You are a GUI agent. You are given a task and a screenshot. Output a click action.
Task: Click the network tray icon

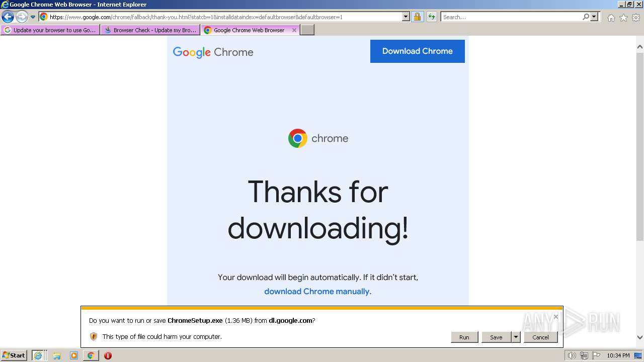click(x=584, y=355)
